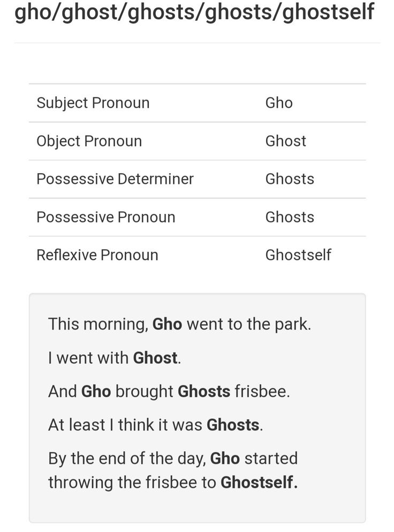Click sentence "At least I think it was Ghosts"
This screenshot has height=532, width=394.
[156, 425]
